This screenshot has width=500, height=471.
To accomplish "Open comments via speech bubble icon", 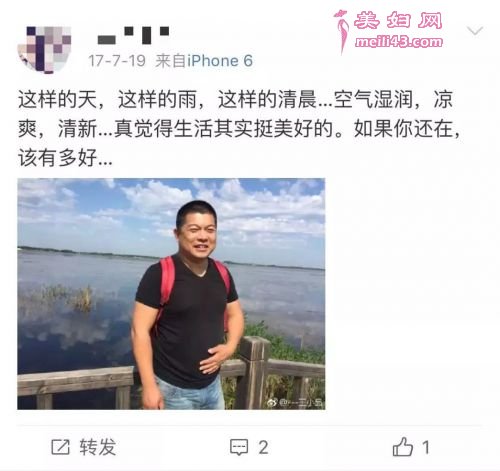I will click(239, 447).
